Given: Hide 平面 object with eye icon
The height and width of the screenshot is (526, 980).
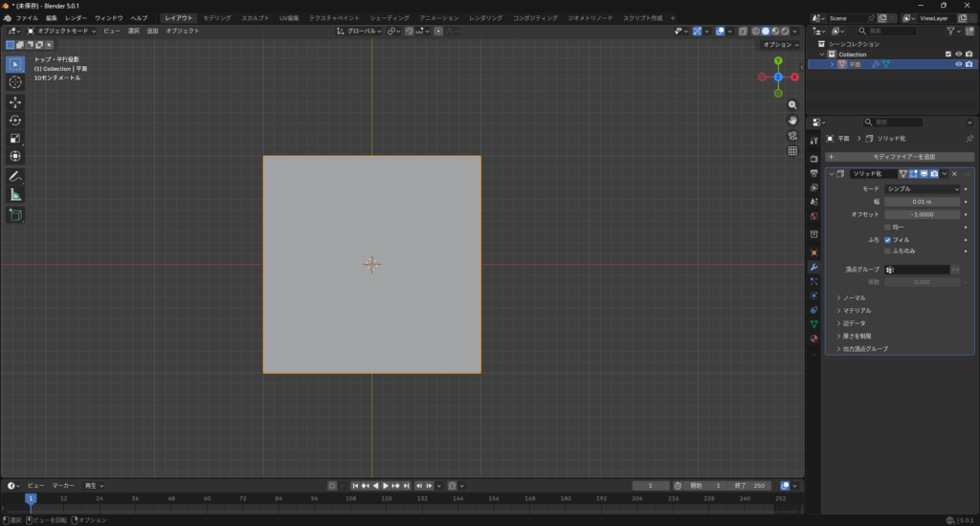Looking at the screenshot, I should pyautogui.click(x=957, y=64).
